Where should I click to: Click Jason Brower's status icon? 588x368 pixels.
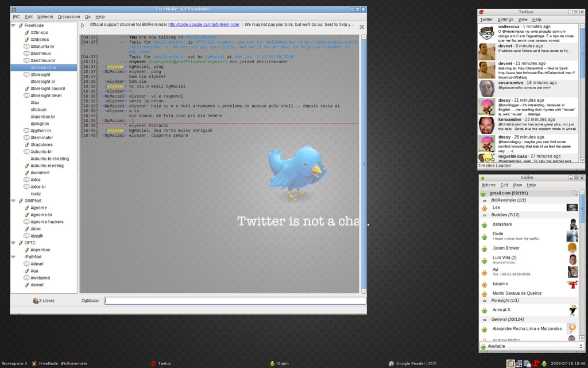tap(484, 248)
